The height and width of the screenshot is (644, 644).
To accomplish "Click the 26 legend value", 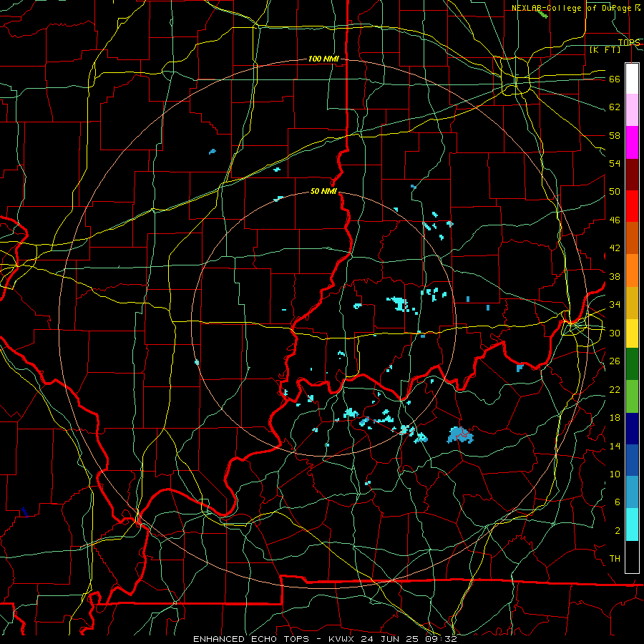I will point(615,361).
